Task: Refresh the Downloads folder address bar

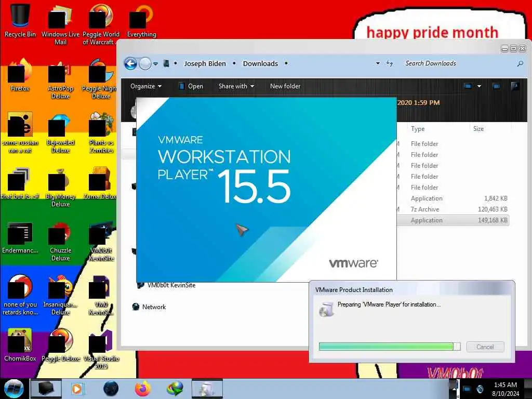Action: (390, 63)
